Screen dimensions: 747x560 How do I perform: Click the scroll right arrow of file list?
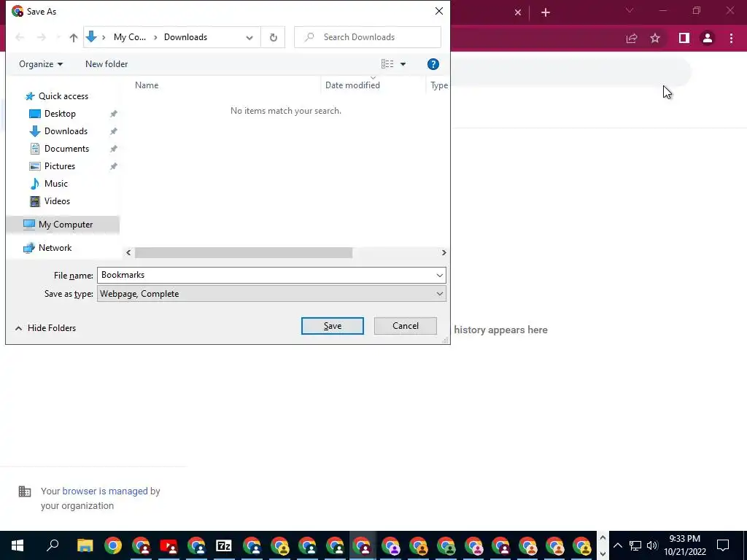444,253
